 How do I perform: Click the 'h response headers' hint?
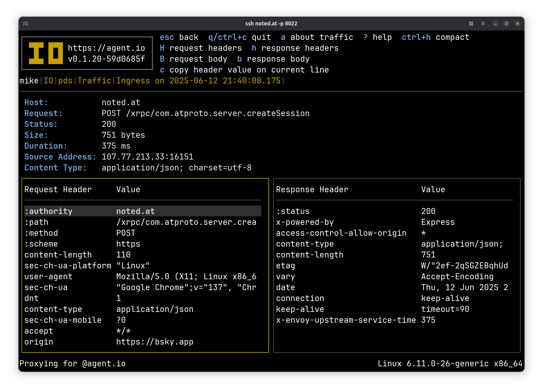295,48
